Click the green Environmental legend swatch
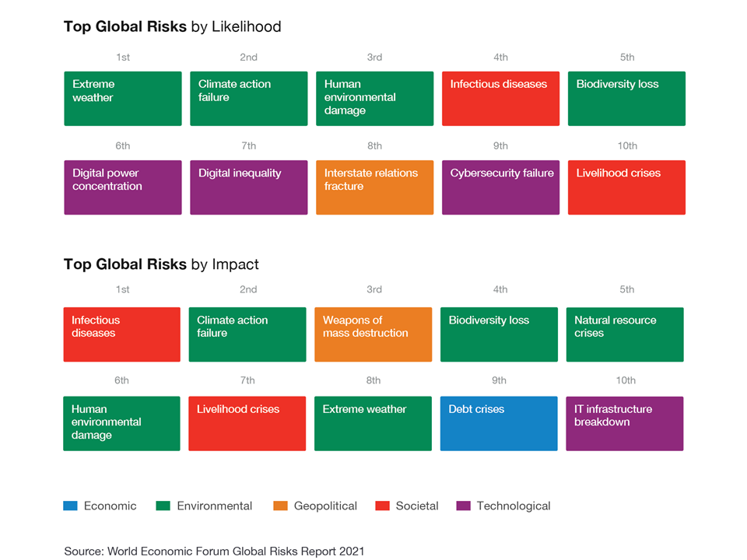Screen dimensions: 747x560 [163, 506]
